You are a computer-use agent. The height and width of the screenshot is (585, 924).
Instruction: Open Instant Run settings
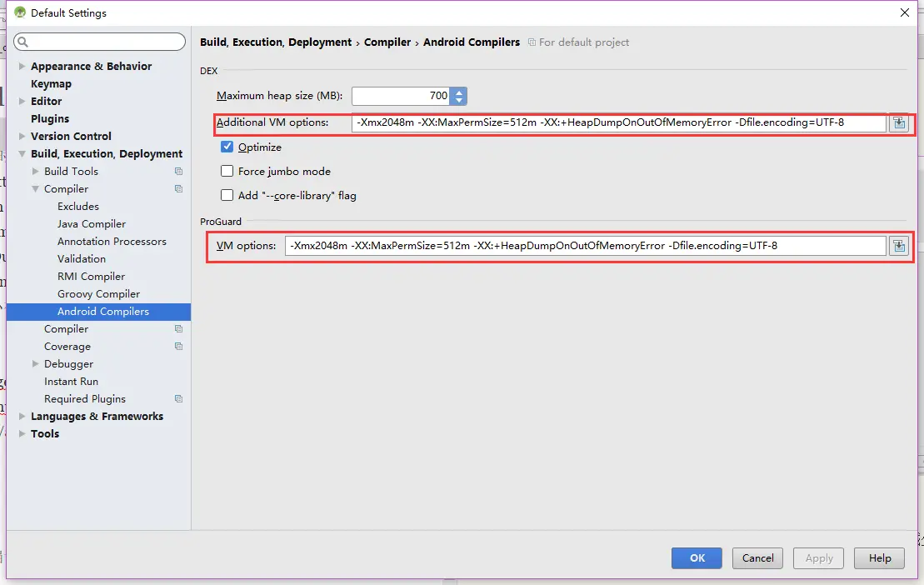(72, 382)
